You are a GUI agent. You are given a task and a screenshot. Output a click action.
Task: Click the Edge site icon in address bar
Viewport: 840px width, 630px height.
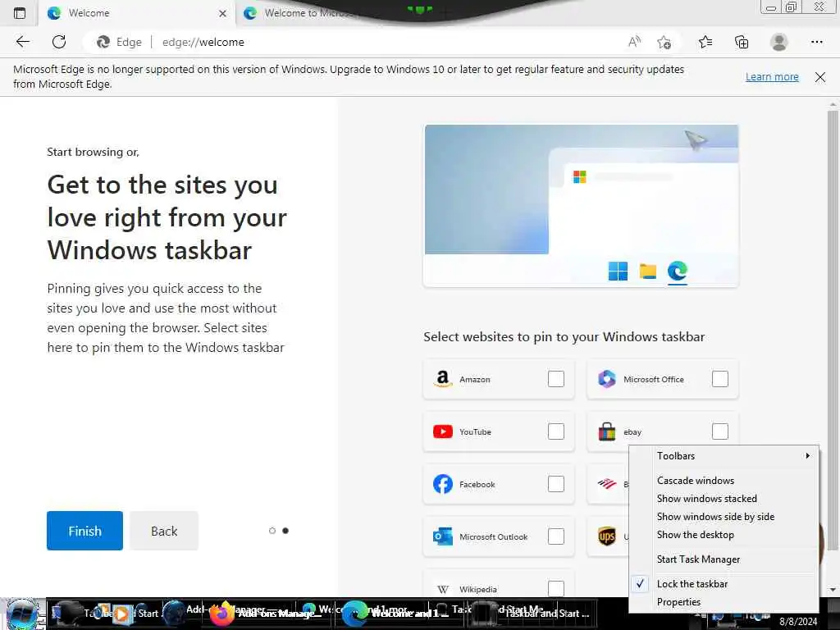click(x=103, y=42)
